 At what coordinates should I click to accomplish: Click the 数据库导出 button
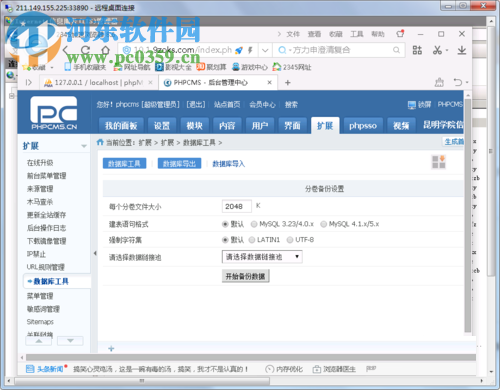(x=179, y=163)
